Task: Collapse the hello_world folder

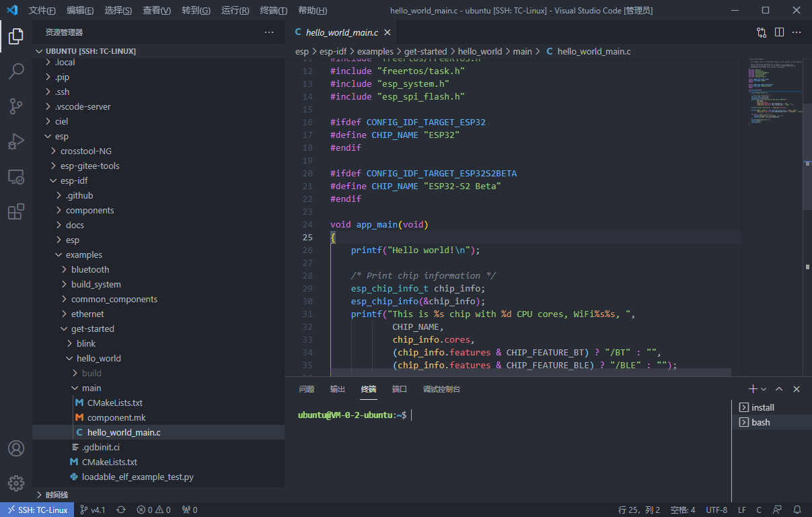Action: point(158,358)
